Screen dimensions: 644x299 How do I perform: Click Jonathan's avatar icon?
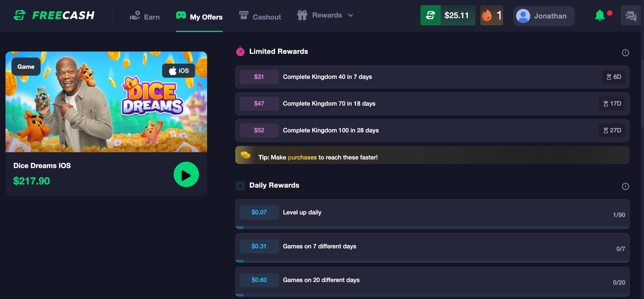coord(523,16)
